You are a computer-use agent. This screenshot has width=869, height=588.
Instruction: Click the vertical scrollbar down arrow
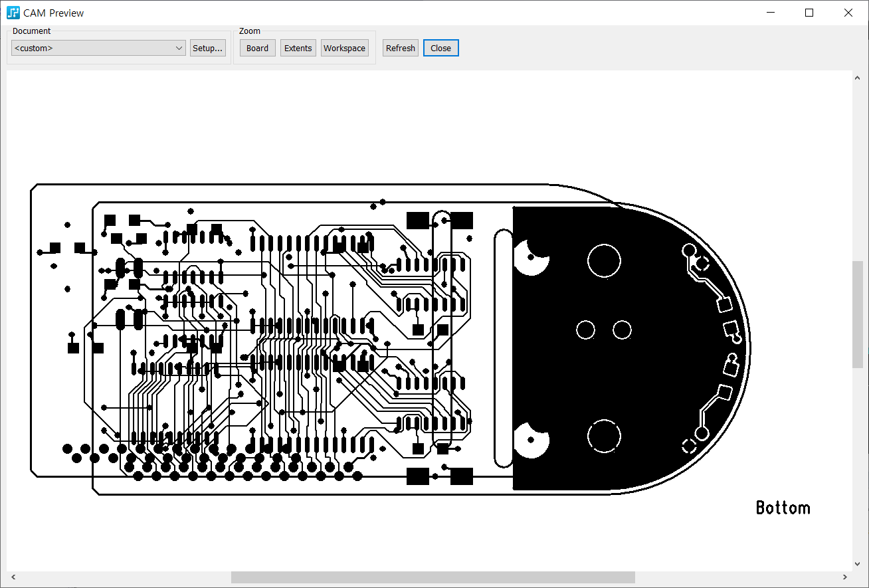coord(857,564)
